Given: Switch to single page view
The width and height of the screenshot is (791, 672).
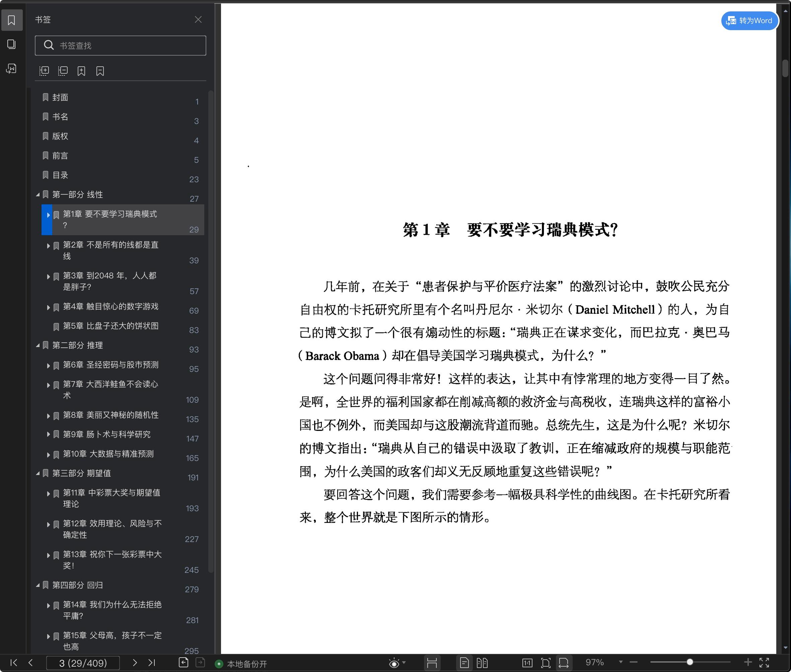Looking at the screenshot, I should pos(464,663).
